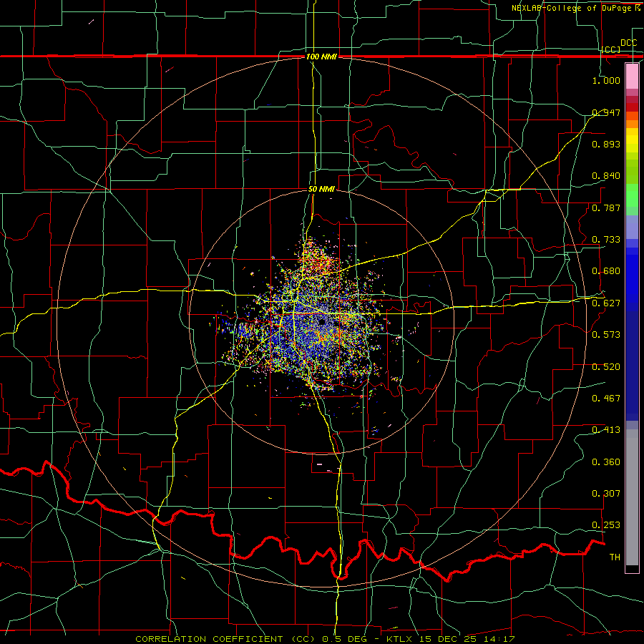Image resolution: width=644 pixels, height=644 pixels.
Task: Click the pink band of the color scale
Action: [632, 76]
